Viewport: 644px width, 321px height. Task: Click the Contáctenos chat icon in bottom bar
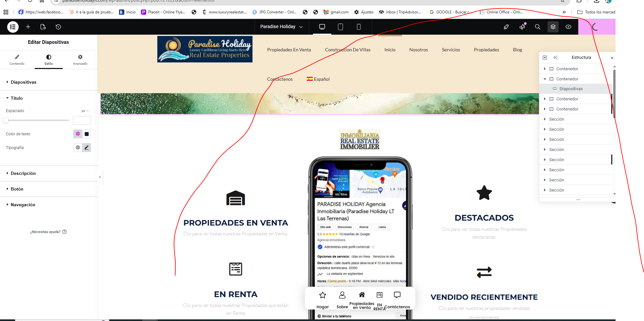coord(397,295)
